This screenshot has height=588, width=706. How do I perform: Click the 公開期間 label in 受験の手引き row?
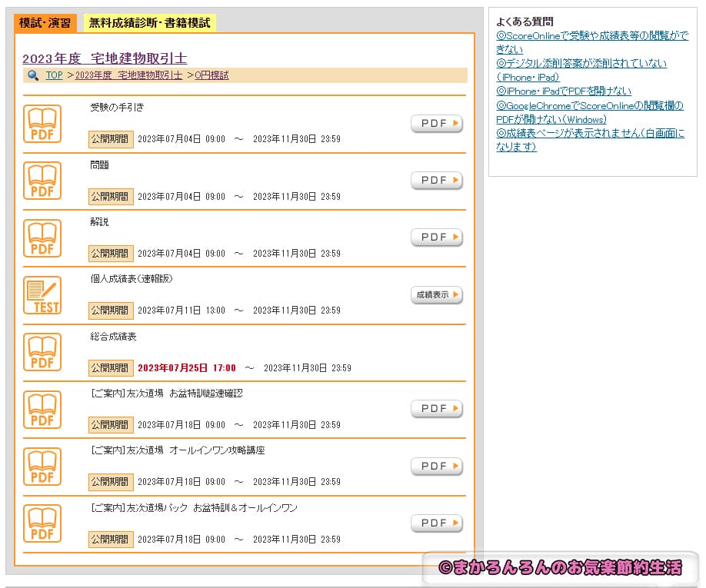click(111, 139)
